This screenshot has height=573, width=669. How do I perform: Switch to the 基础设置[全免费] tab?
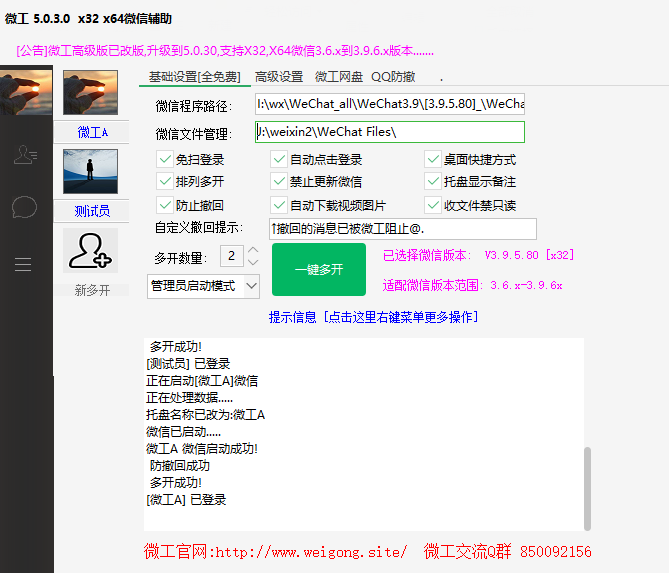[195, 77]
